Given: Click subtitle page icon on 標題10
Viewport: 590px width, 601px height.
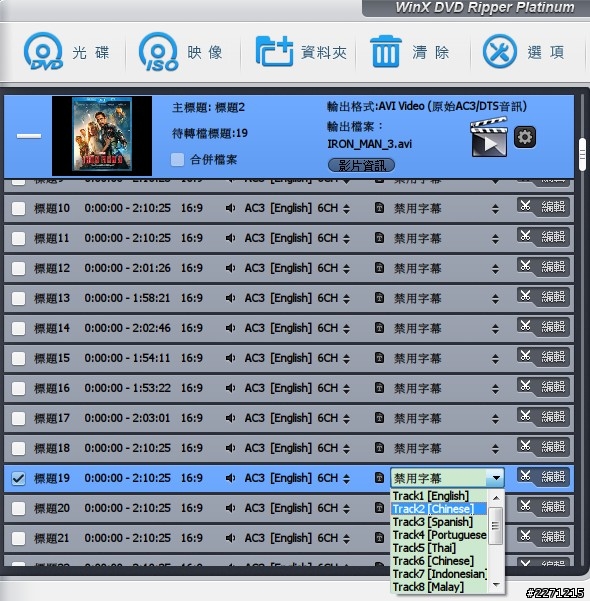Looking at the screenshot, I should point(379,208).
